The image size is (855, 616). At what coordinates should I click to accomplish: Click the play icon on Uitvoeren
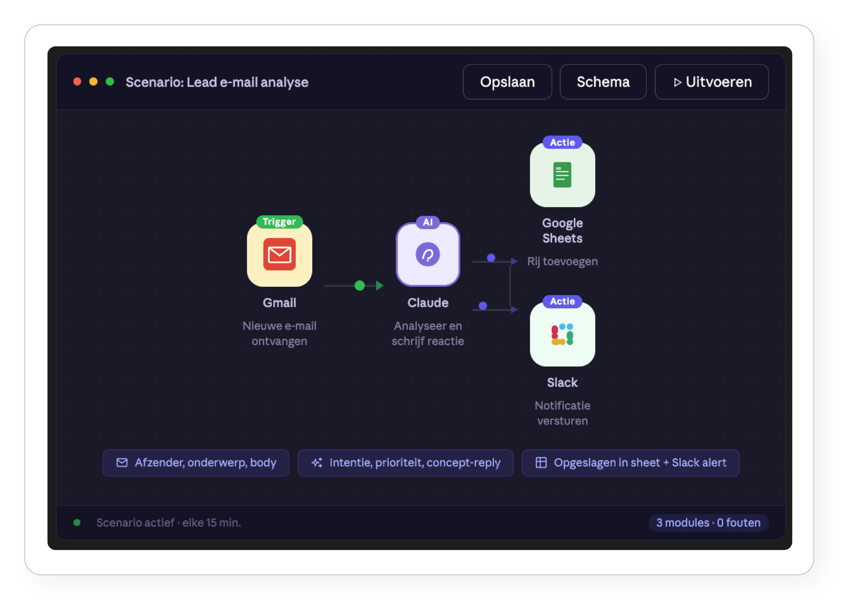coord(677,82)
